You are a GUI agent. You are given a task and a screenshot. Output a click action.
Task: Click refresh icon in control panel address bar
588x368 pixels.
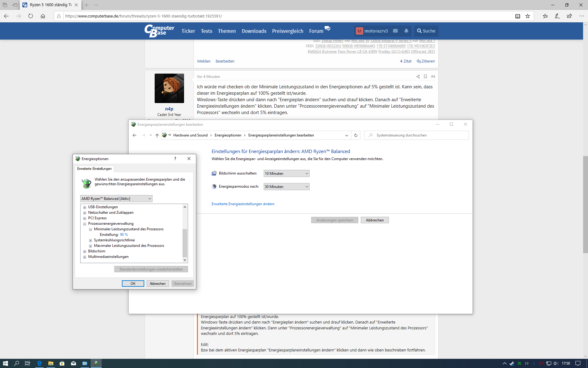[356, 135]
